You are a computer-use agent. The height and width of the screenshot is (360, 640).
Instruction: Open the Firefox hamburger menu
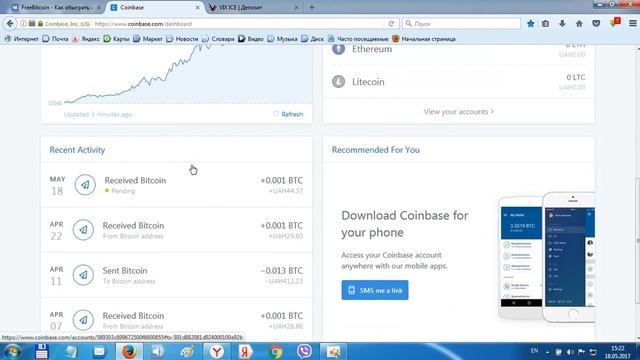point(633,24)
